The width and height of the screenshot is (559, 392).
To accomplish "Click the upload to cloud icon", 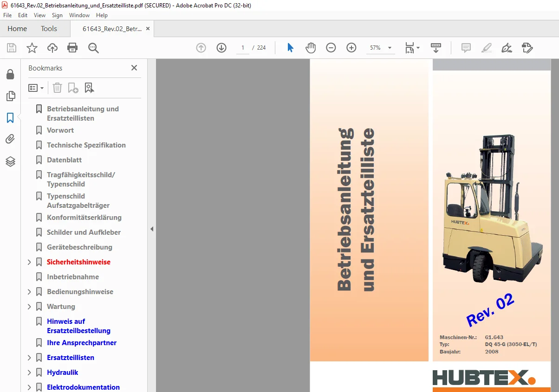I will click(52, 48).
